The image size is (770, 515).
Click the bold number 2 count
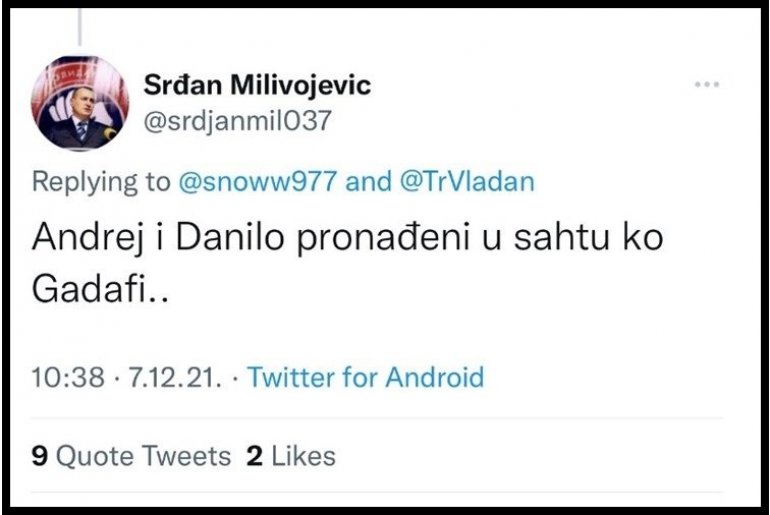point(254,456)
